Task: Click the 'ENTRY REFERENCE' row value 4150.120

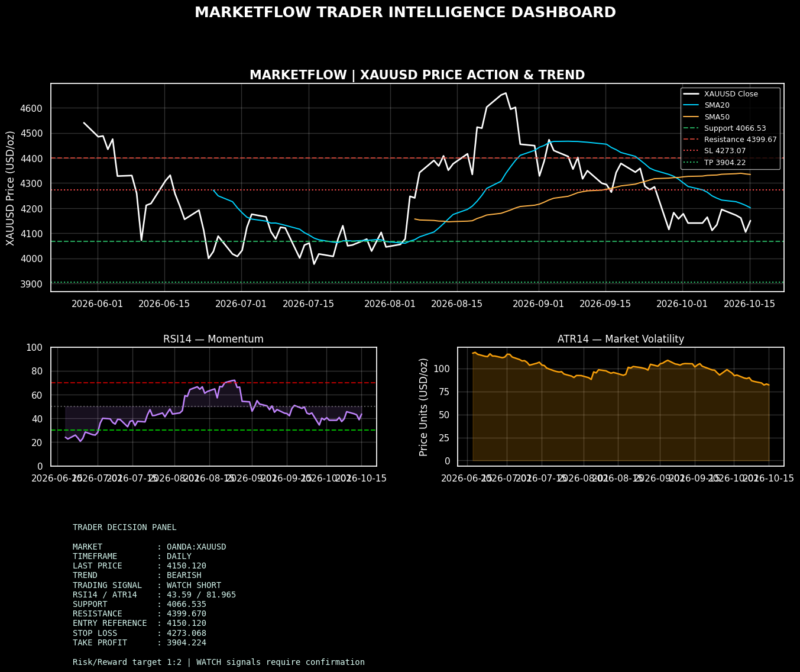Action: 187,623
